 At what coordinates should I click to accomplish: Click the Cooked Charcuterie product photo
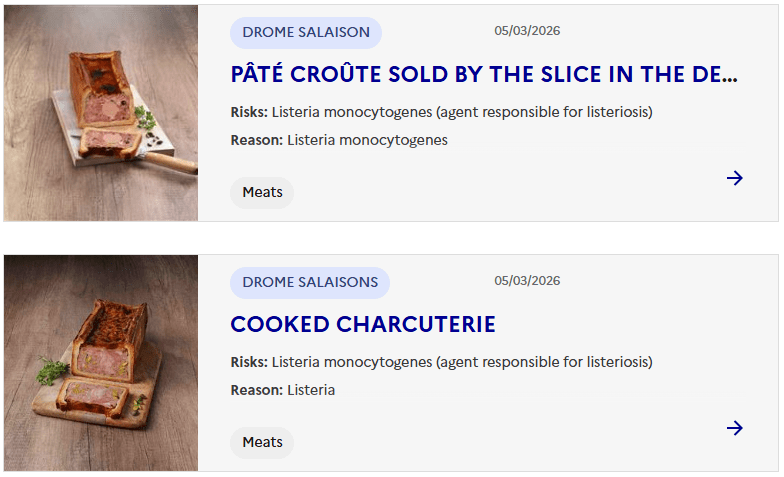[101, 363]
